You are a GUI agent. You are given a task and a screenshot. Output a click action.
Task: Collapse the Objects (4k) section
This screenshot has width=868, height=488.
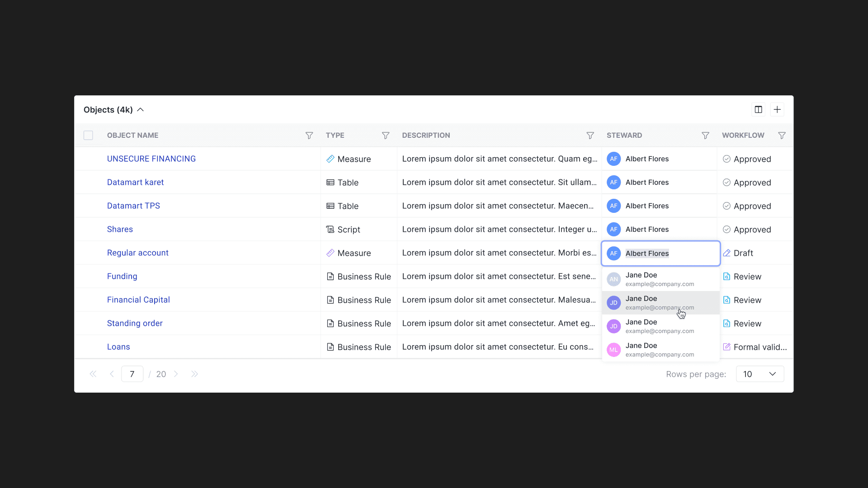coord(141,110)
